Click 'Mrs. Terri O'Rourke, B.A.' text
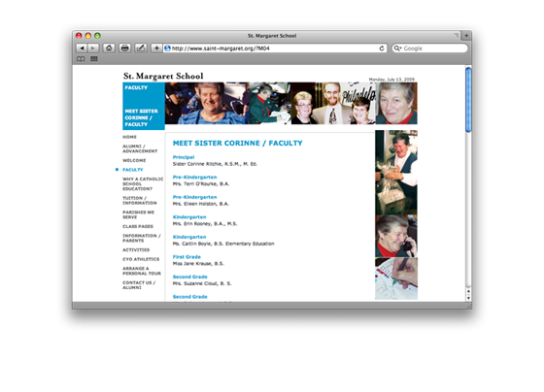Screen dimensions: 544x392 (201, 184)
